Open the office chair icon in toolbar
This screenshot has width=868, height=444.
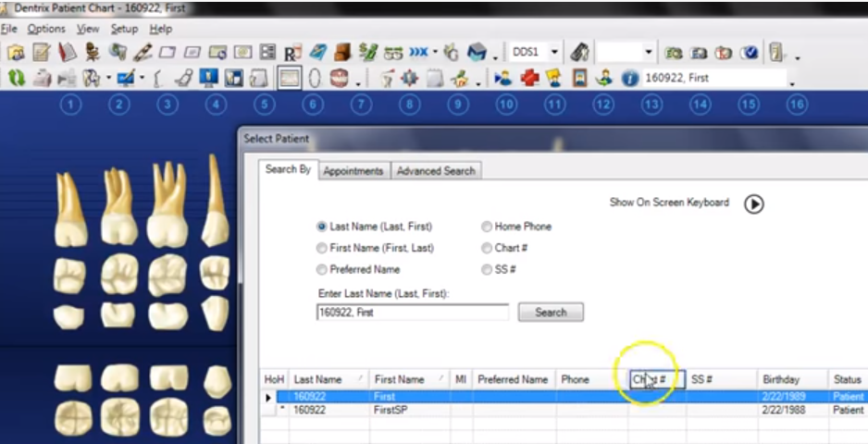92,53
